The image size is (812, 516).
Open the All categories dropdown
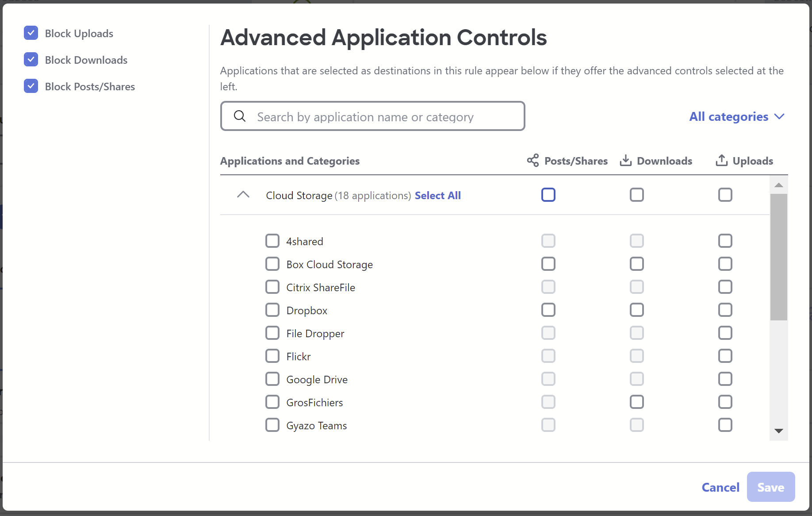(737, 116)
